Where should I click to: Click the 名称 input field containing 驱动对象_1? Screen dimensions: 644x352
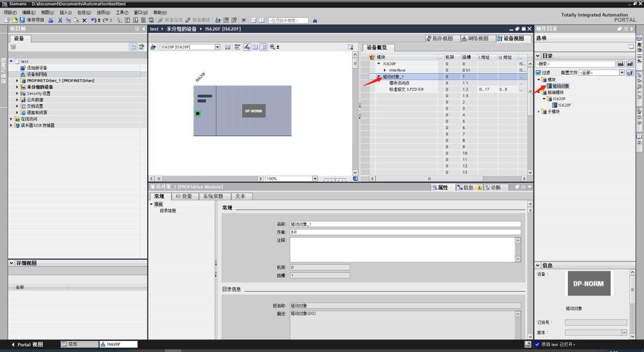coord(405,224)
